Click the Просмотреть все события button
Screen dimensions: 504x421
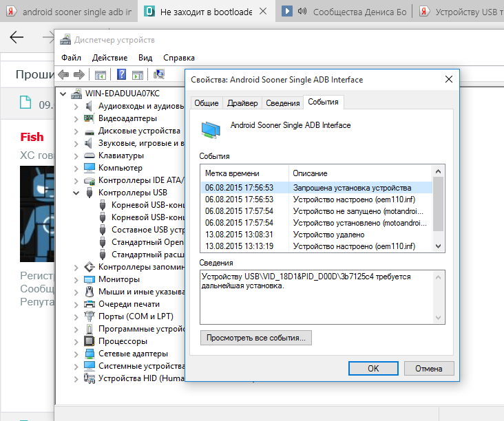(x=256, y=338)
